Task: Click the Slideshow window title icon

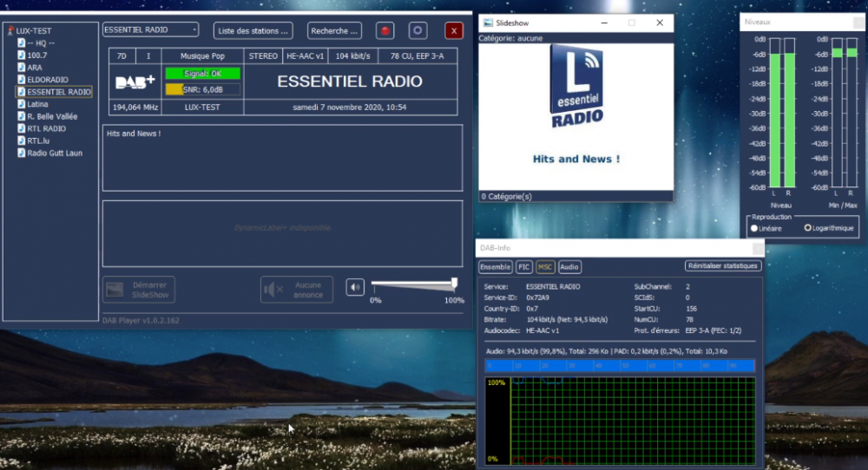Action: coord(488,23)
